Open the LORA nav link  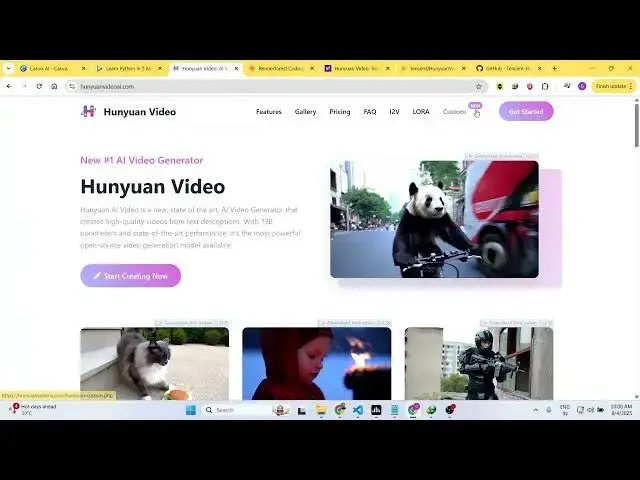pyautogui.click(x=421, y=111)
